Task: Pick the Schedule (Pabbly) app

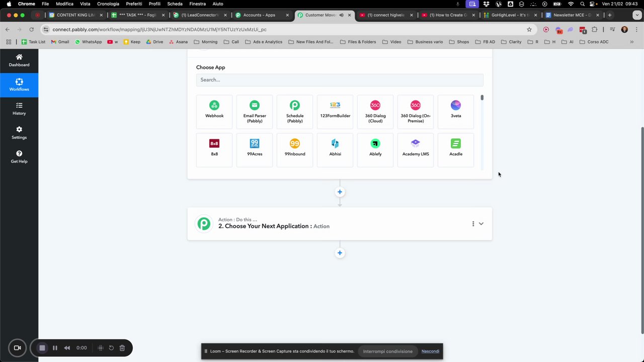Action: (295, 112)
